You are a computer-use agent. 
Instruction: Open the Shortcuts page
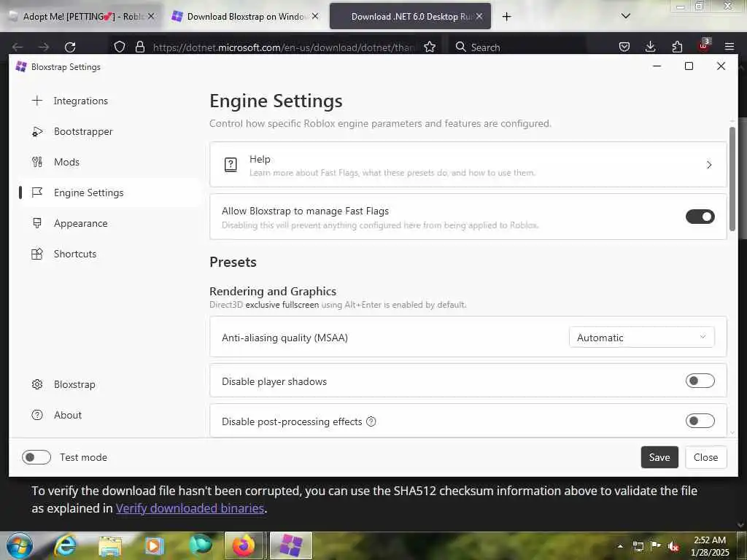[75, 254]
